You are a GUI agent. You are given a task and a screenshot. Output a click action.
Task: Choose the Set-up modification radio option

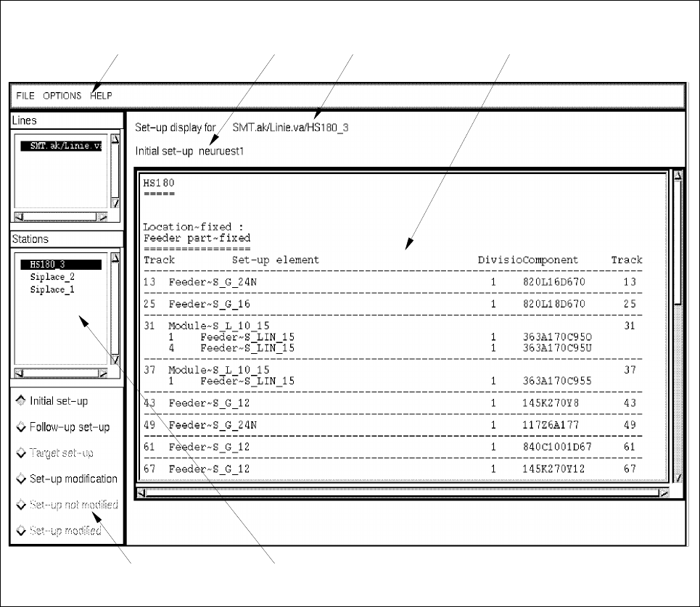click(67, 479)
